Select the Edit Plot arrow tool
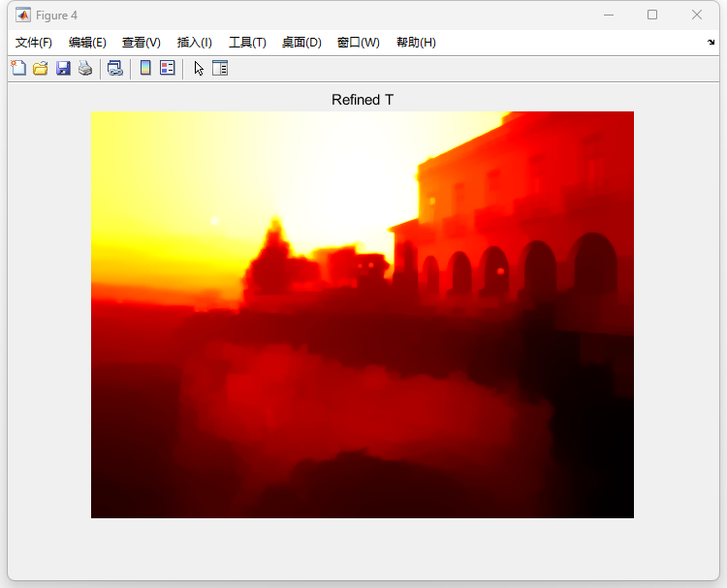 [x=199, y=69]
